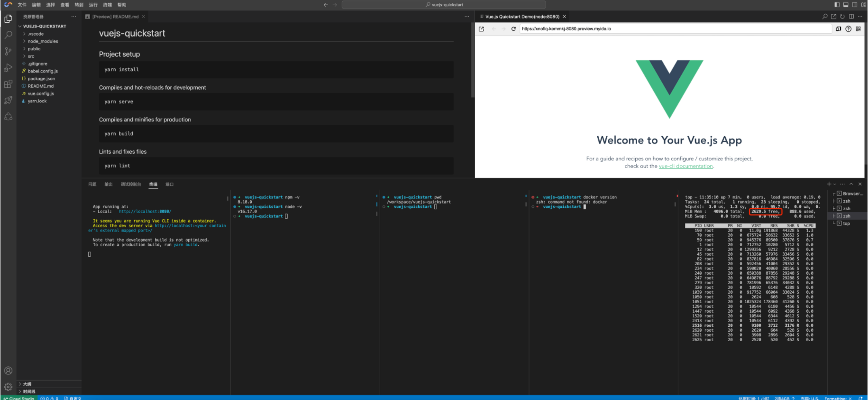Show the preview QR code
The height and width of the screenshot is (400, 868).
859,29
